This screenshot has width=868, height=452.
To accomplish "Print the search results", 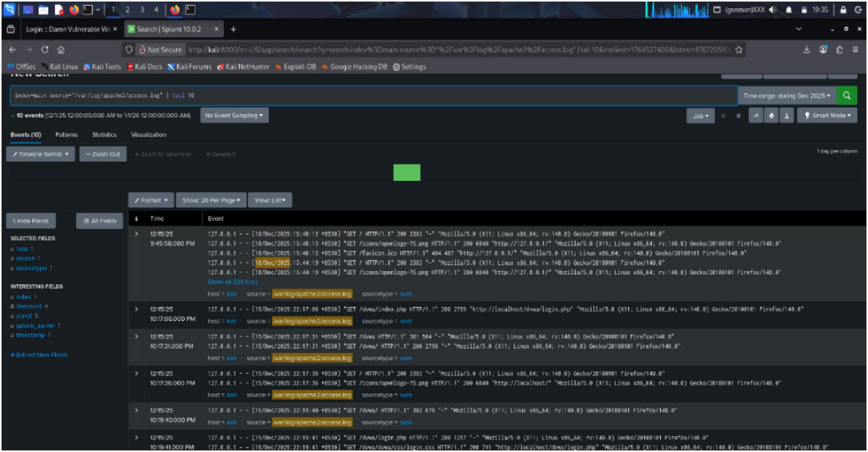I will (771, 116).
